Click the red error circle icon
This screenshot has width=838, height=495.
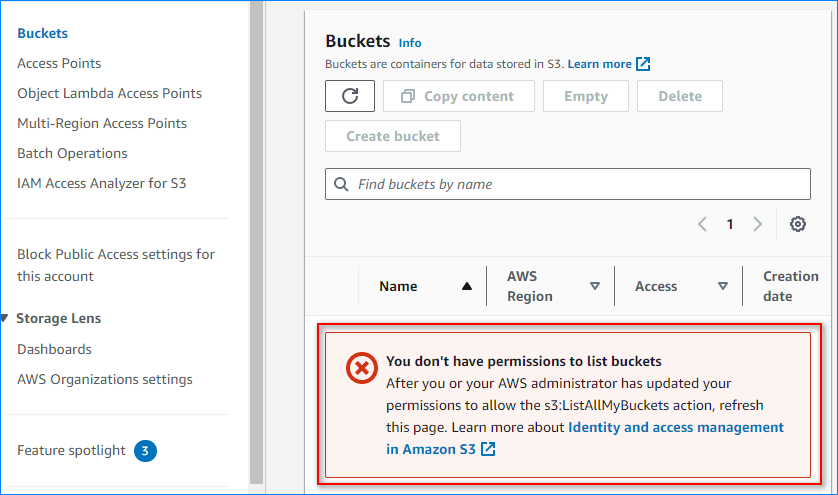(360, 369)
